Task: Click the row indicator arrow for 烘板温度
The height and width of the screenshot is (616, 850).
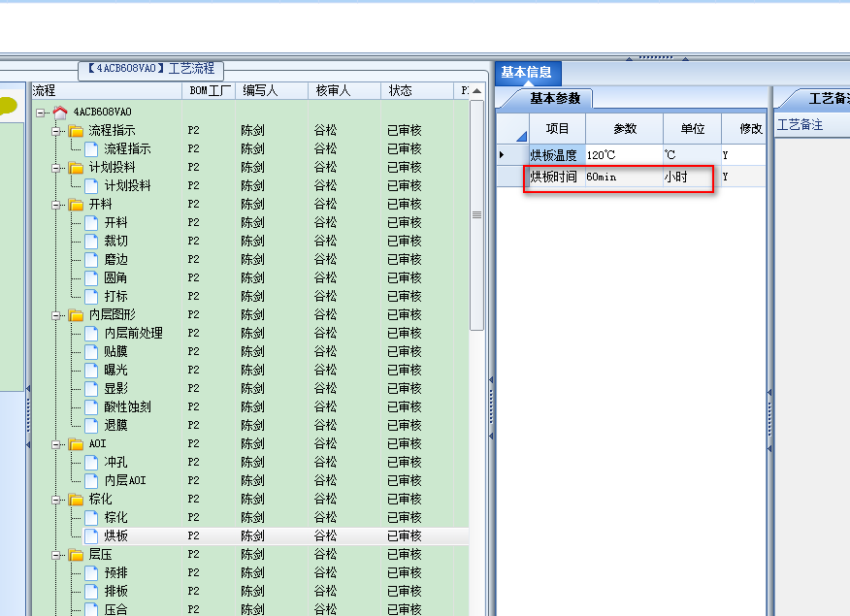Action: click(502, 155)
